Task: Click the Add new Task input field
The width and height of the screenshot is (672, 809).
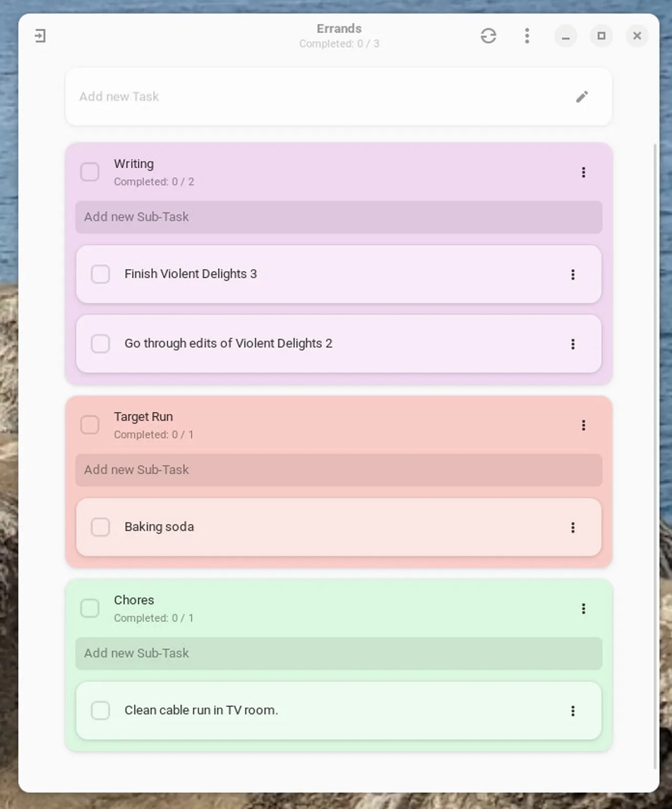Action: (x=316, y=97)
